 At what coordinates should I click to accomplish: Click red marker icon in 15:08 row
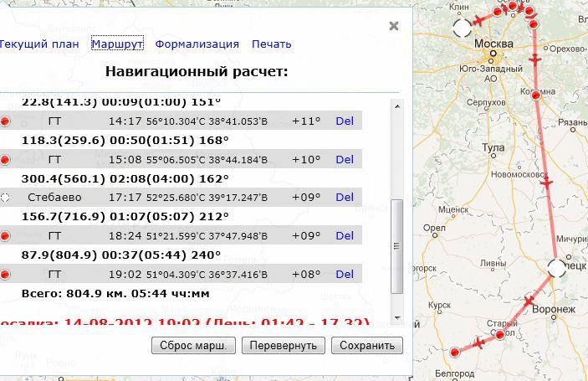[6, 159]
